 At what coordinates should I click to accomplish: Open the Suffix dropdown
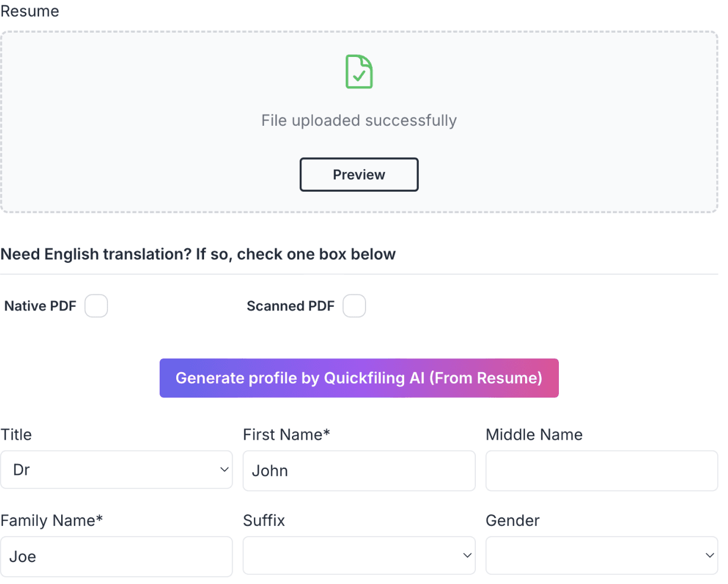click(x=358, y=556)
